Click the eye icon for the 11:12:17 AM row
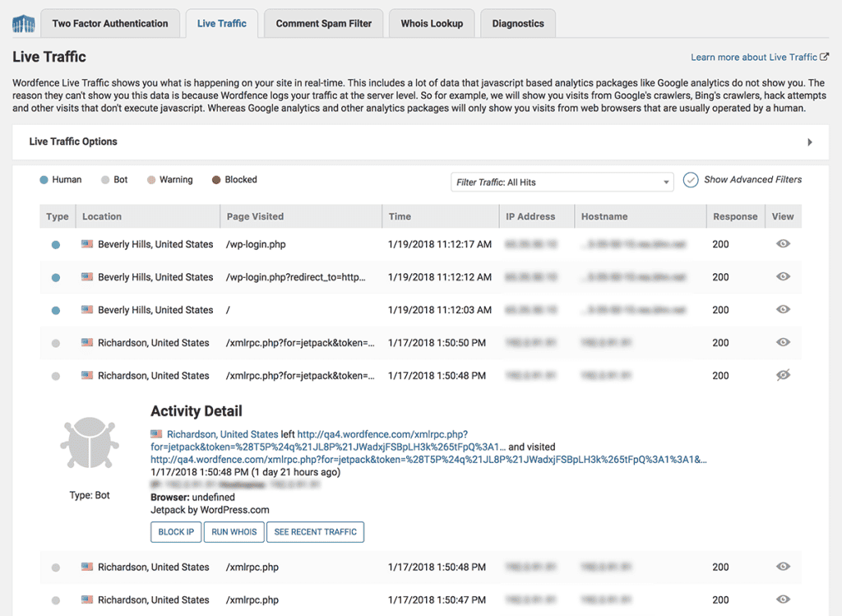The height and width of the screenshot is (616, 842). [x=783, y=243]
